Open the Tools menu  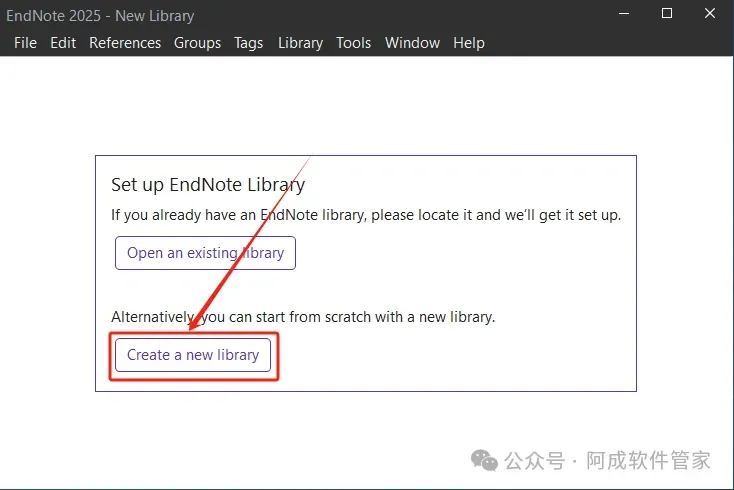point(353,43)
